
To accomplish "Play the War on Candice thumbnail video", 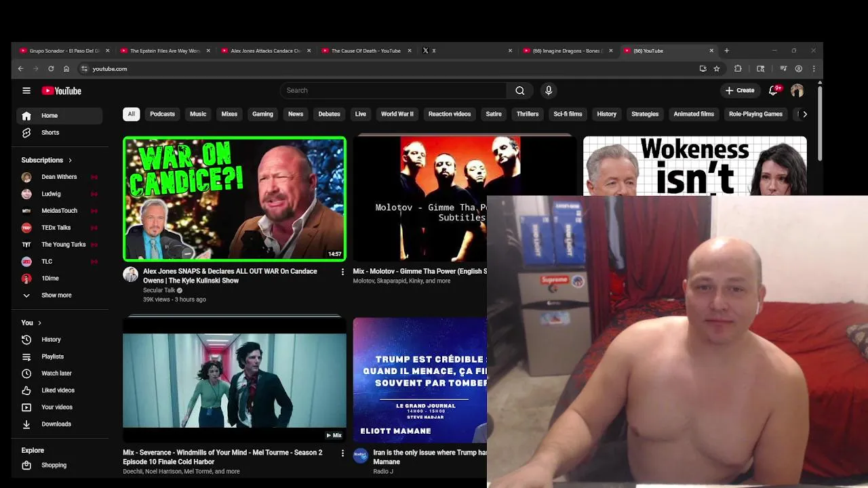I will (x=235, y=199).
